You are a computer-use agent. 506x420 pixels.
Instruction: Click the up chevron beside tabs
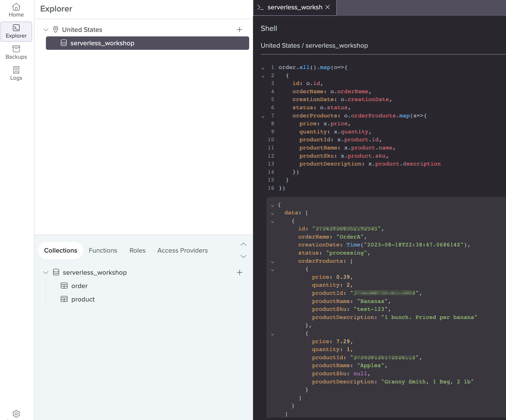pyautogui.click(x=243, y=244)
